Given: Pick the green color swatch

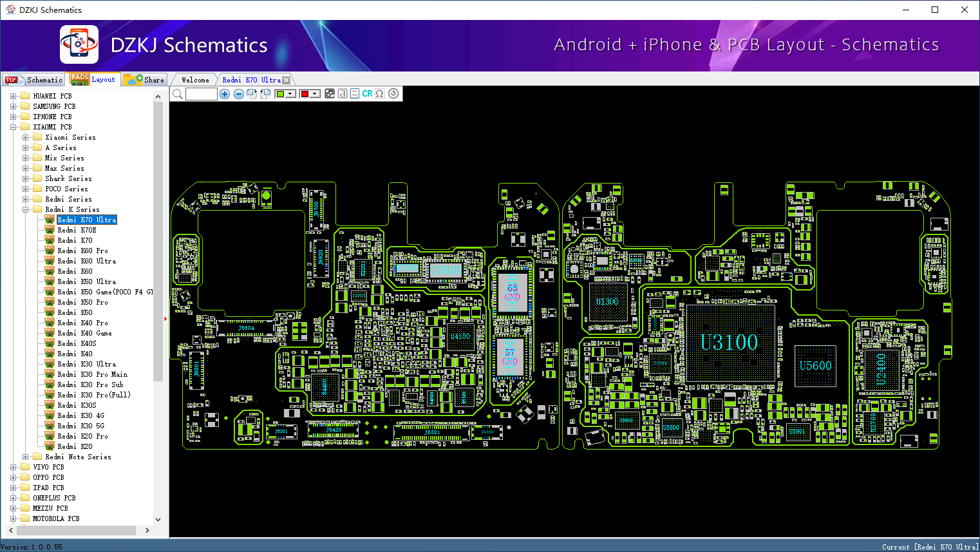Looking at the screenshot, I should point(280,94).
